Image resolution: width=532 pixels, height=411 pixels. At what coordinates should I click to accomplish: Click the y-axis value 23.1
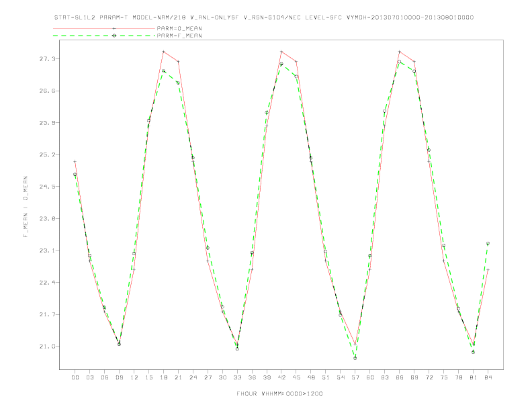point(47,250)
